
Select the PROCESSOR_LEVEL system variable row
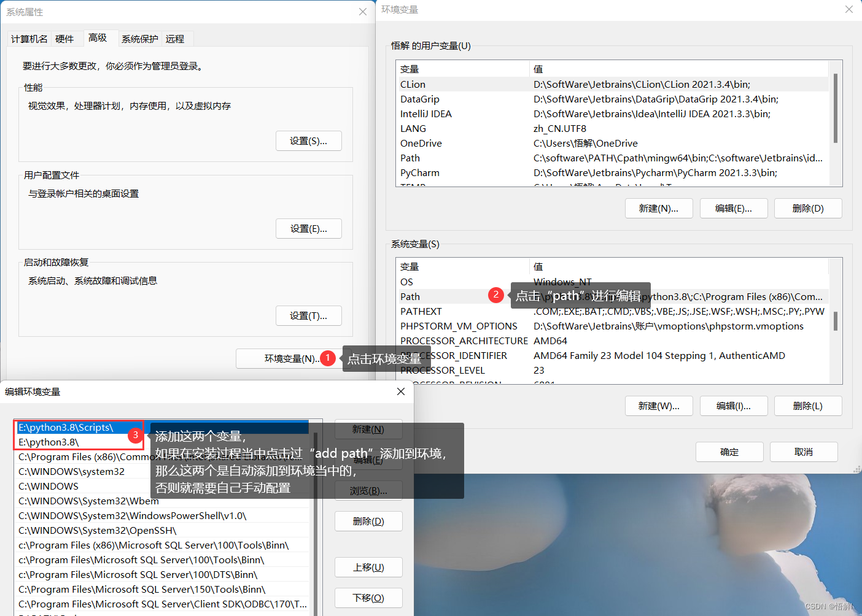[x=612, y=370]
